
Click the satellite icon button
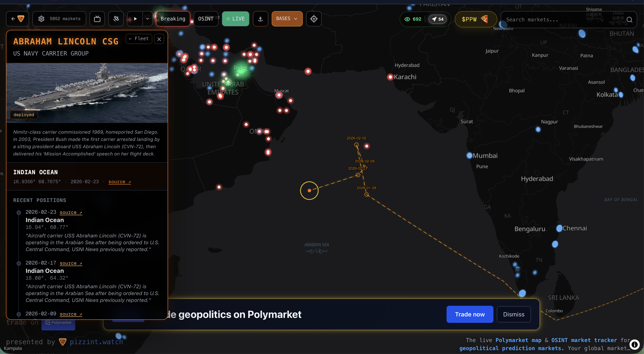116,19
